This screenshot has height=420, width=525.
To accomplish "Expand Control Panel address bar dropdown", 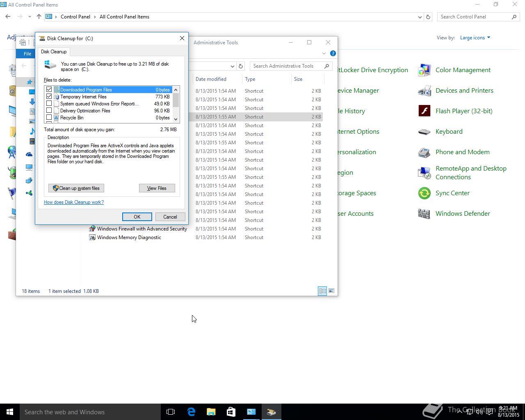I will click(420, 17).
